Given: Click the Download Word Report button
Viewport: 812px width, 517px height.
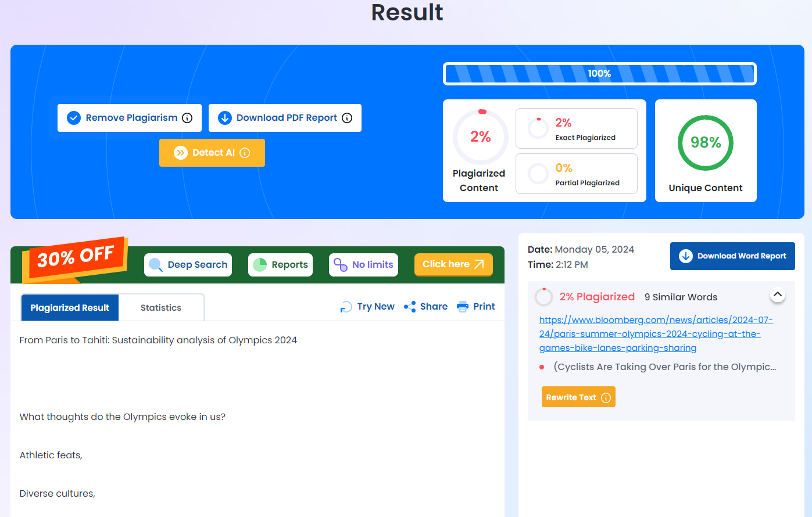Looking at the screenshot, I should click(x=732, y=256).
